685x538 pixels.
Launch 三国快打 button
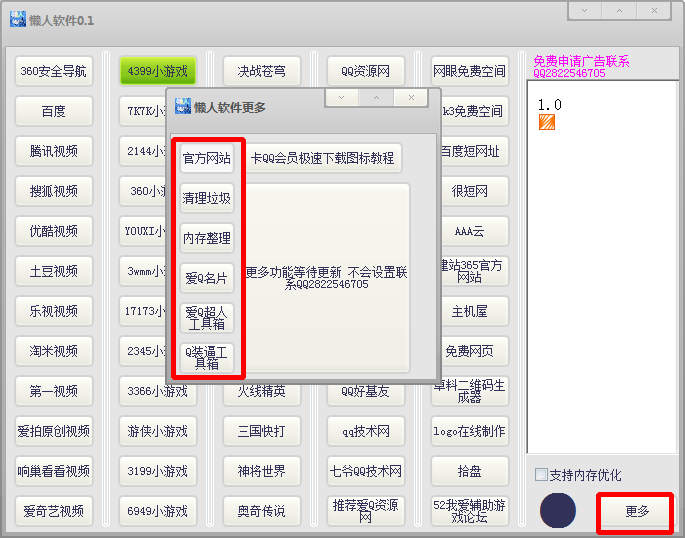(262, 431)
